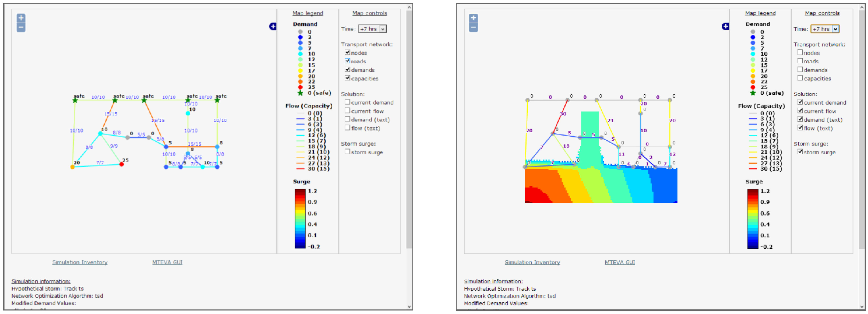
Task: Enable storm surge in left panel
Action: (x=347, y=152)
